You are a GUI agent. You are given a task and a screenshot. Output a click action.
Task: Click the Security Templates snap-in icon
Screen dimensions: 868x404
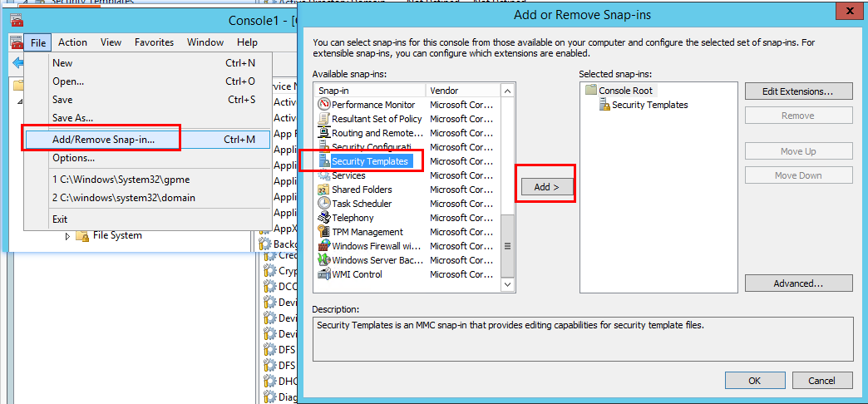324,161
